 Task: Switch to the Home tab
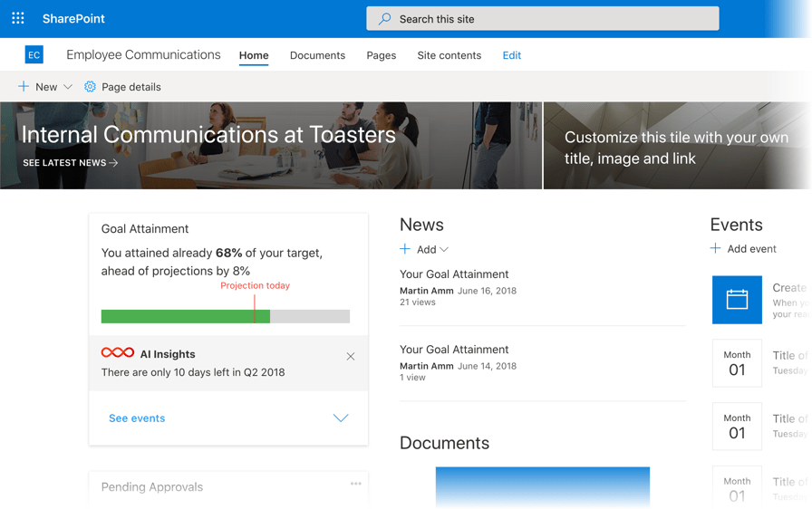[254, 55]
